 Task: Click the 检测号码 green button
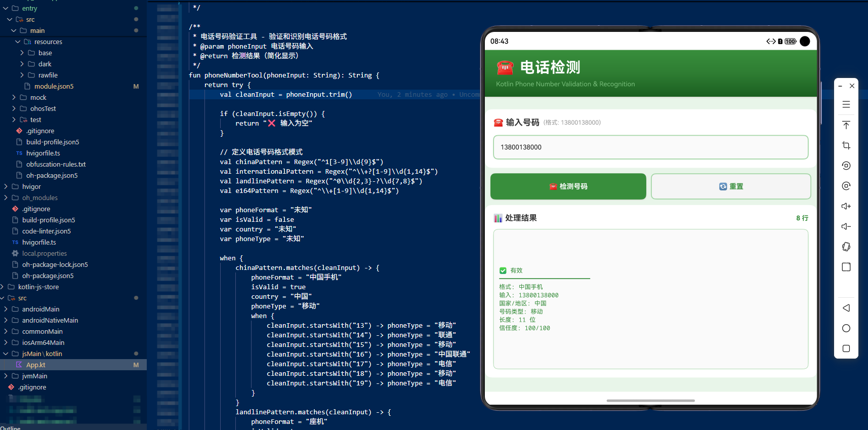pos(568,186)
